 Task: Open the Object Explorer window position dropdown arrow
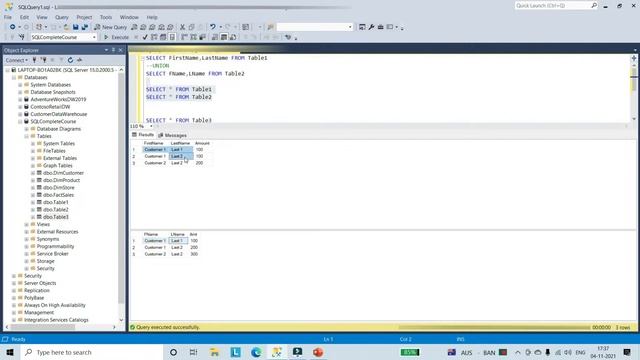pos(106,50)
